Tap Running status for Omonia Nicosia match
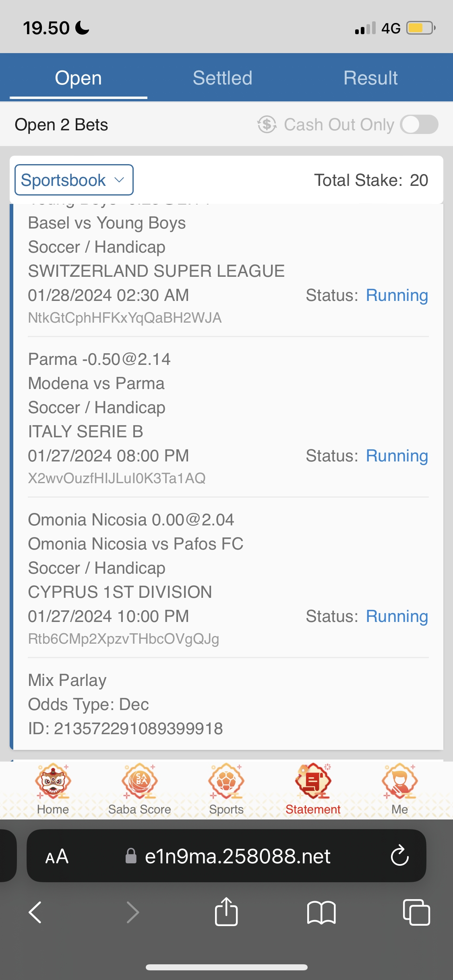The image size is (453, 980). pos(397,616)
